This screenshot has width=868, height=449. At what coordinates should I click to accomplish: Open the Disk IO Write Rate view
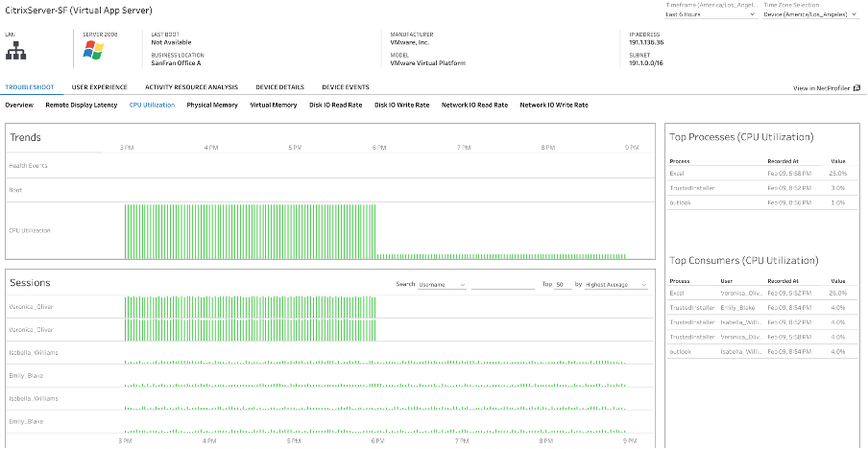click(x=402, y=105)
